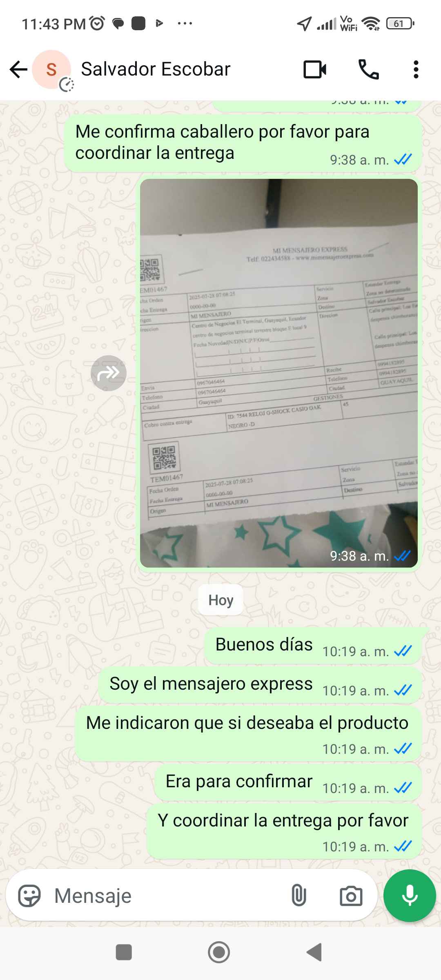
Task: Open the emoji sticker picker
Action: point(29,896)
